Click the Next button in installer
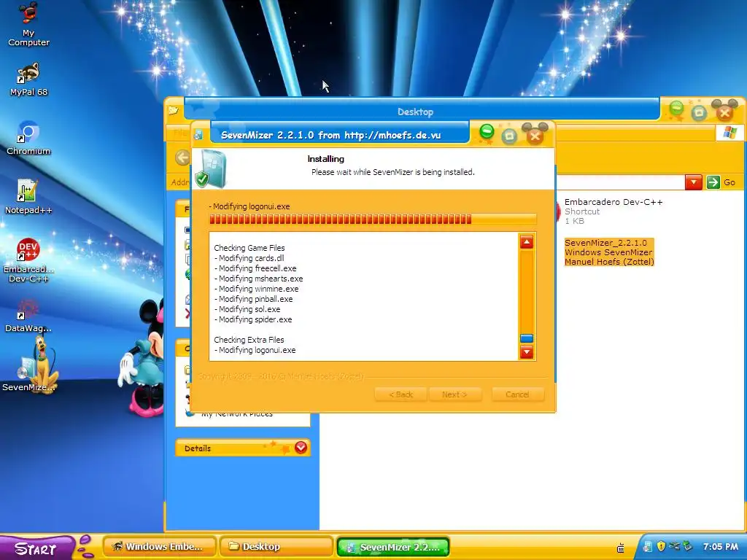The width and height of the screenshot is (747, 560). [x=454, y=394]
